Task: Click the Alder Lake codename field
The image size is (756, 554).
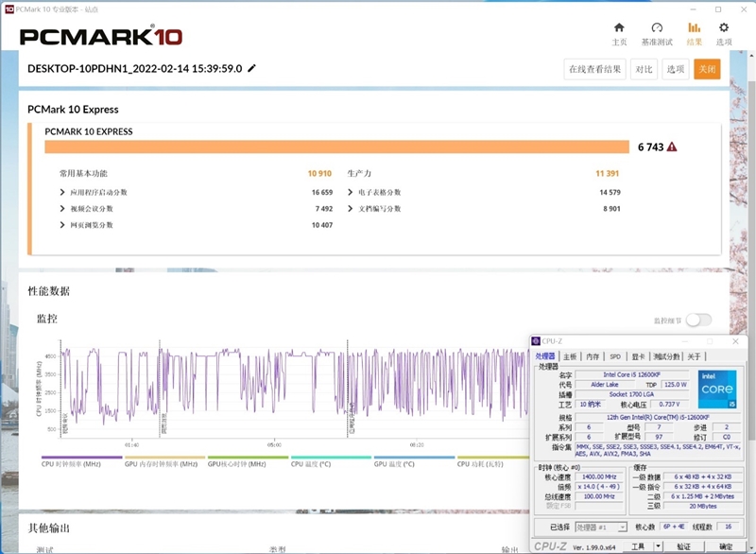Action: point(605,384)
